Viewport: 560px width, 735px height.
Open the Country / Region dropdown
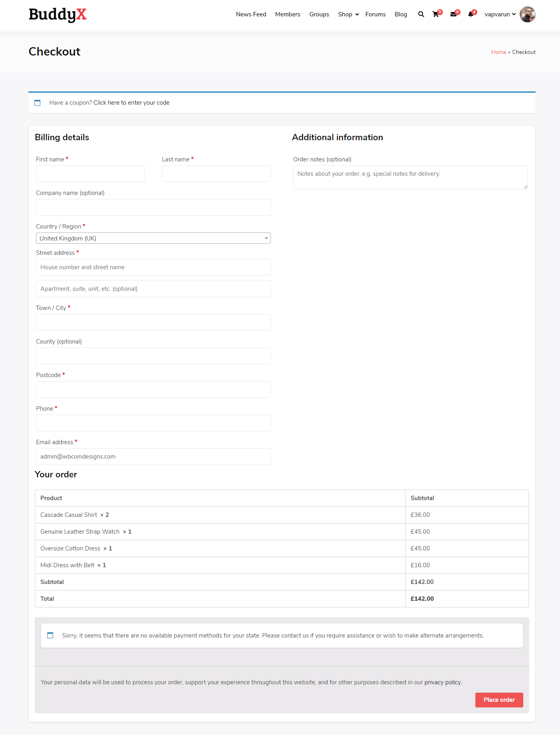(153, 238)
